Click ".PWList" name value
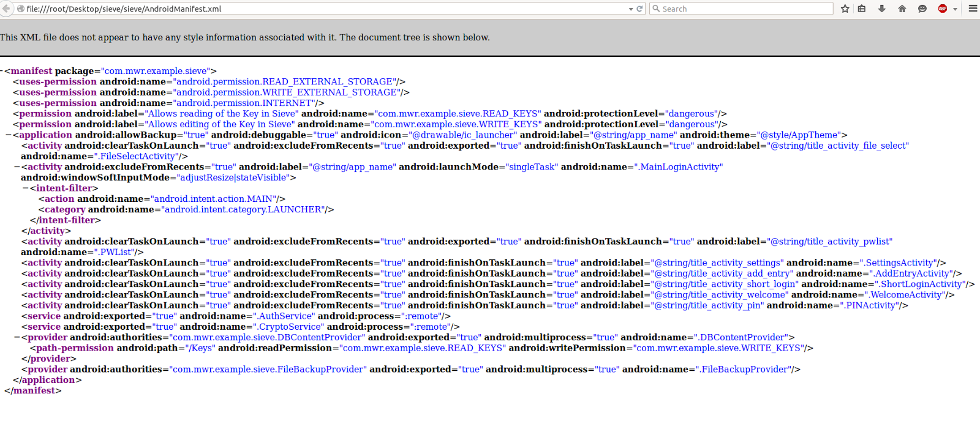Viewport: 980px width, 424px height. (x=115, y=252)
